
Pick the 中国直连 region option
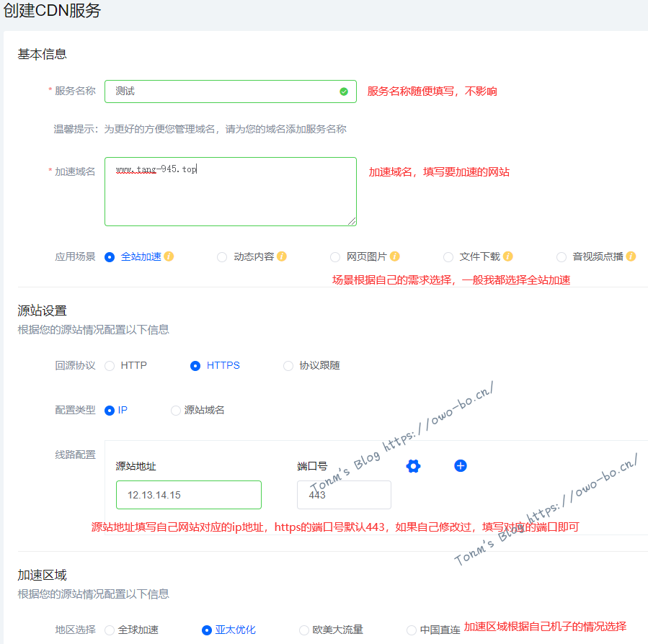tap(412, 630)
